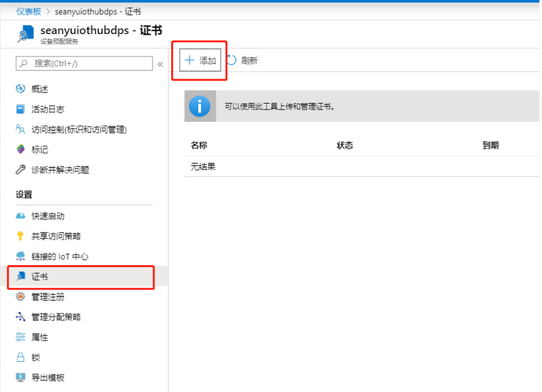The width and height of the screenshot is (542, 392).
Task: Click the blue info icon in banner
Action: [200, 106]
